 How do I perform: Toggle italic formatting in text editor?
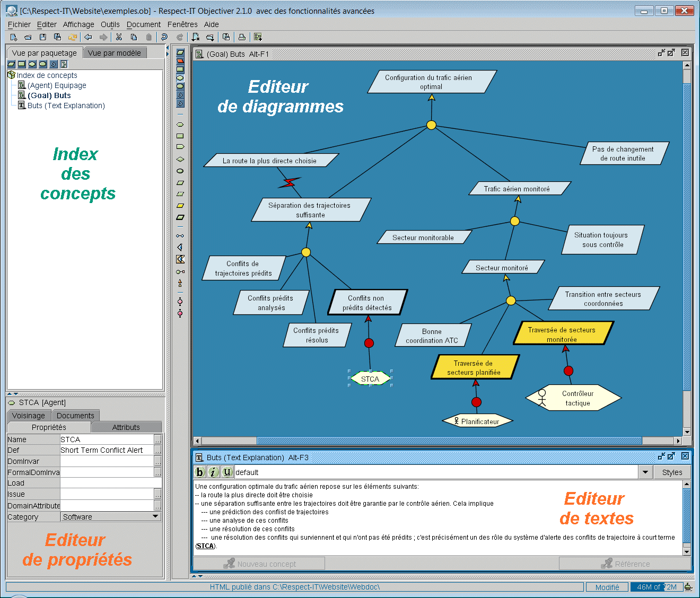coord(213,472)
